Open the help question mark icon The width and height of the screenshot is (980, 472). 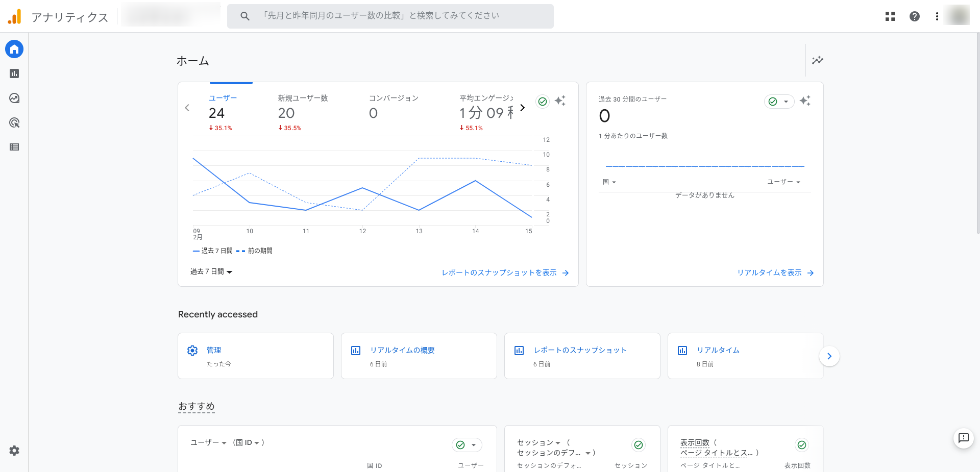coord(915,16)
